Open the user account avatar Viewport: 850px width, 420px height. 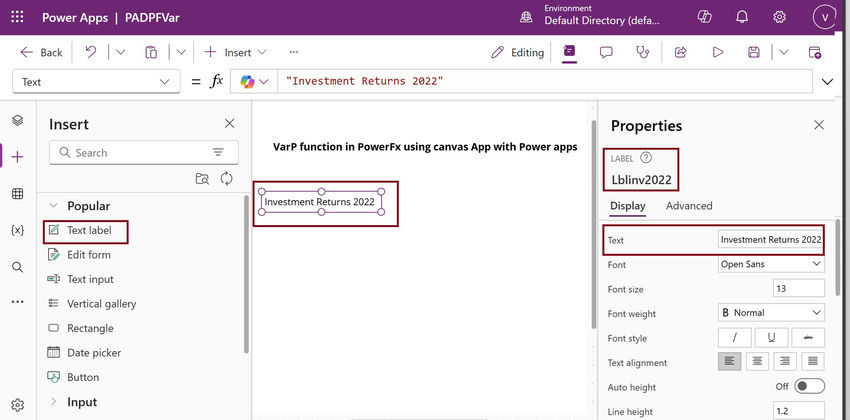[825, 17]
